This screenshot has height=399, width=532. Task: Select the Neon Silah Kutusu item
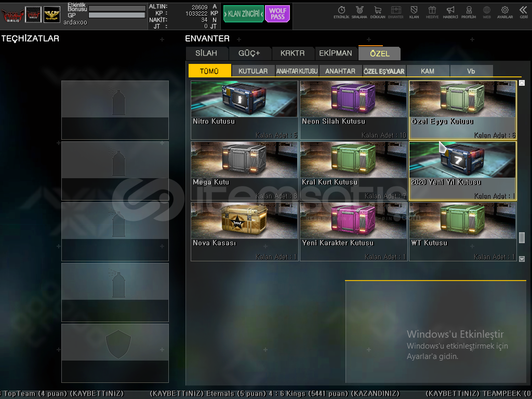353,110
